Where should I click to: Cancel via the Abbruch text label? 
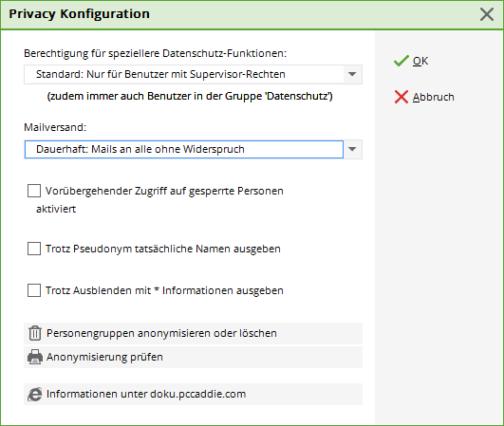tap(433, 97)
